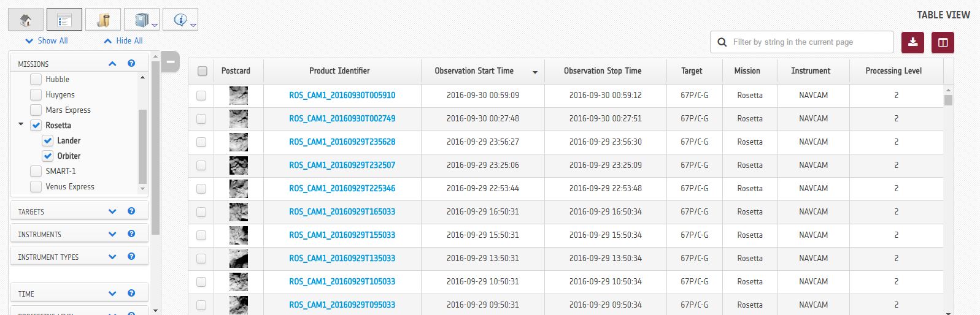
Task: Click the Missions help question mark
Action: [131, 63]
